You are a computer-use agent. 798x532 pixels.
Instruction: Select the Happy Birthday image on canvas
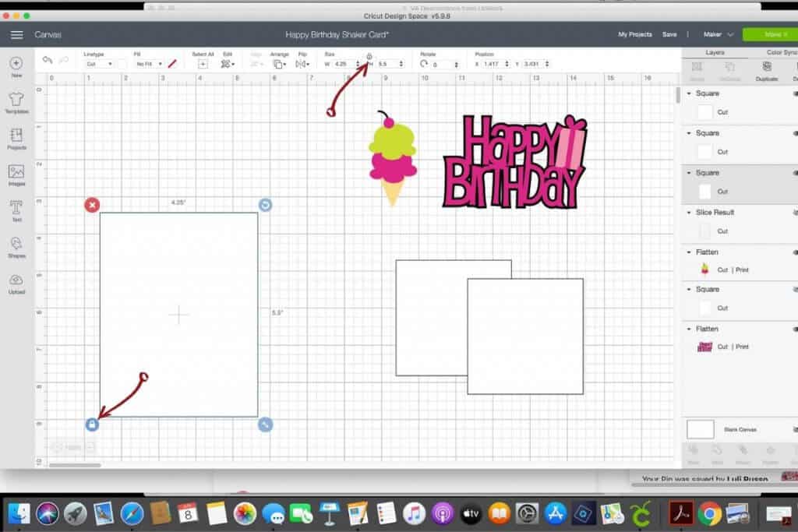click(514, 162)
